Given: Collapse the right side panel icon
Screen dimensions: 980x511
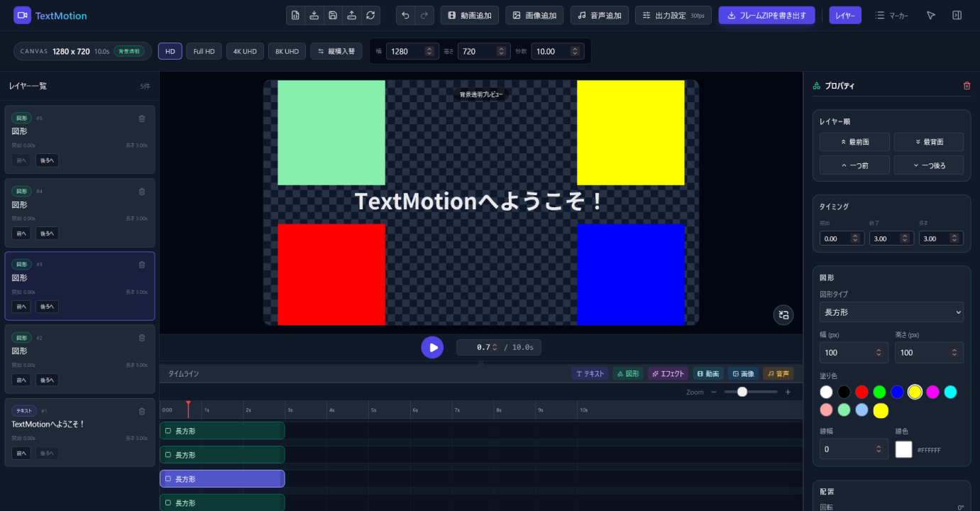Looking at the screenshot, I should (957, 16).
